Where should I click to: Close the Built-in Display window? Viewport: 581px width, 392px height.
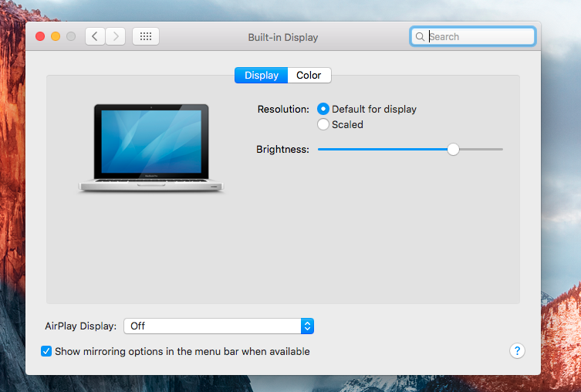tap(40, 36)
